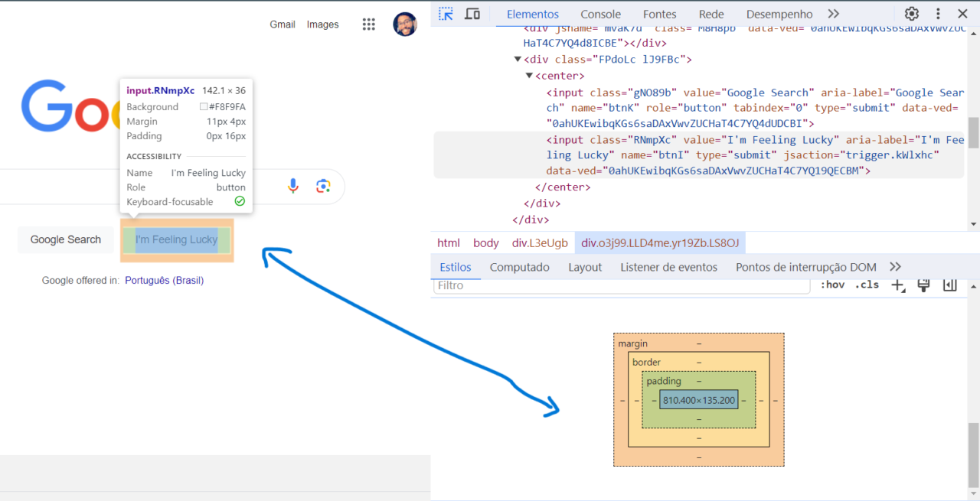Viewport: 980px width, 501px height.
Task: Collapse the div.FPdoLc node
Action: [x=518, y=59]
